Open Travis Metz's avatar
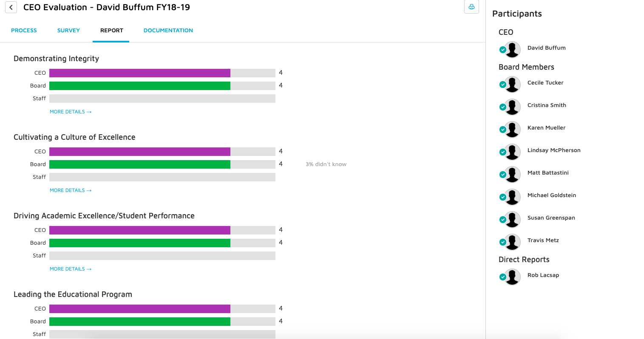The image size is (644, 339). click(513, 242)
